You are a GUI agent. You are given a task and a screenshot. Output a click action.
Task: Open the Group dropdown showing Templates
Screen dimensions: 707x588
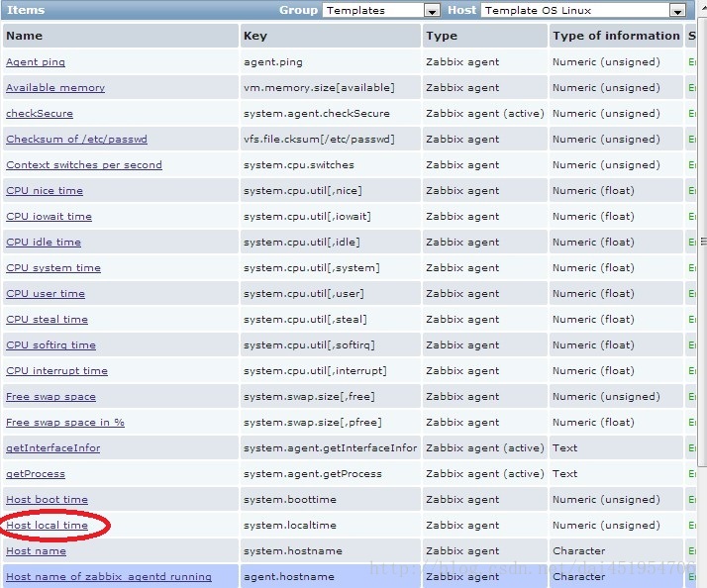click(x=381, y=10)
